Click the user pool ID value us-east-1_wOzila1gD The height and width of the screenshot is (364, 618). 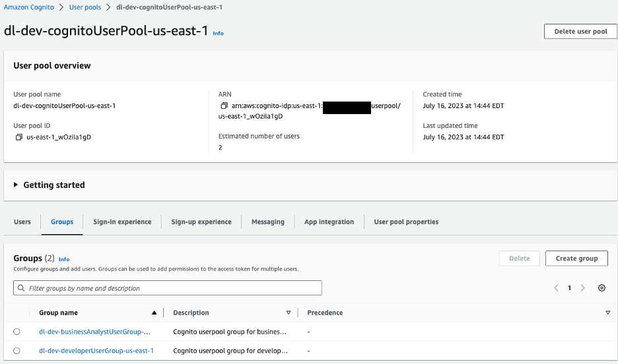59,137
